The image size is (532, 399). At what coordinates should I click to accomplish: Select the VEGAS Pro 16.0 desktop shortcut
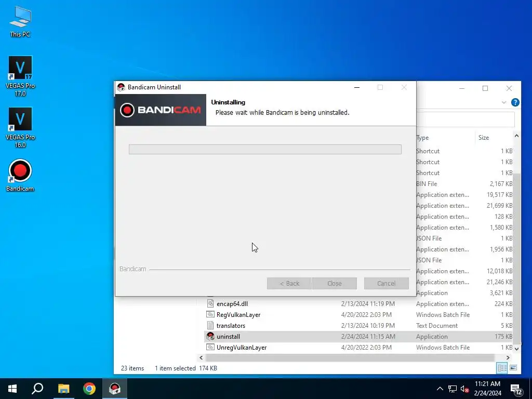point(20,128)
